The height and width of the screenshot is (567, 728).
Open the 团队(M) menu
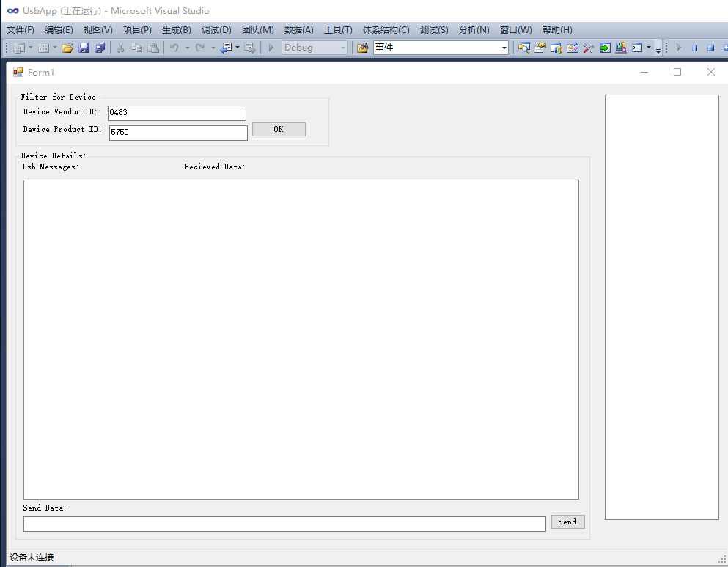tap(257, 30)
